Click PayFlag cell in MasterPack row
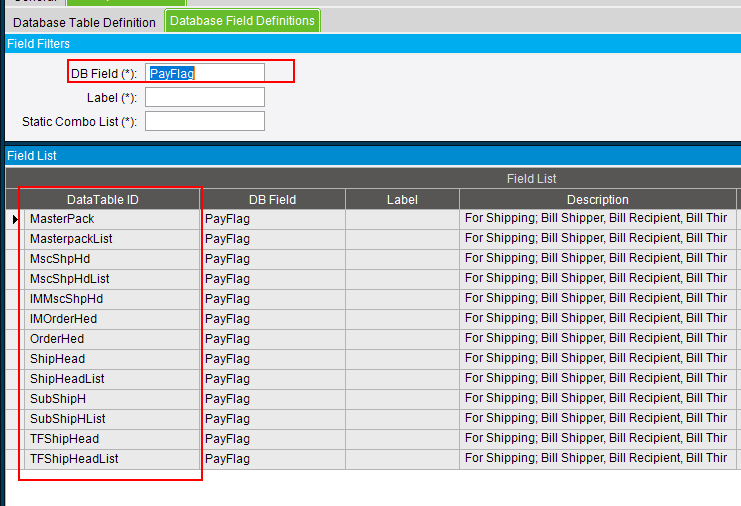The height and width of the screenshot is (506, 741). pos(273,219)
